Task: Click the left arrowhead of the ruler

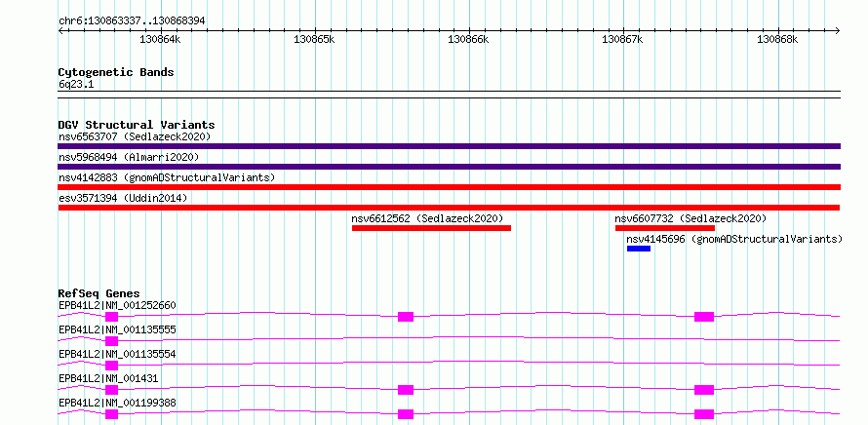Action: (x=60, y=30)
